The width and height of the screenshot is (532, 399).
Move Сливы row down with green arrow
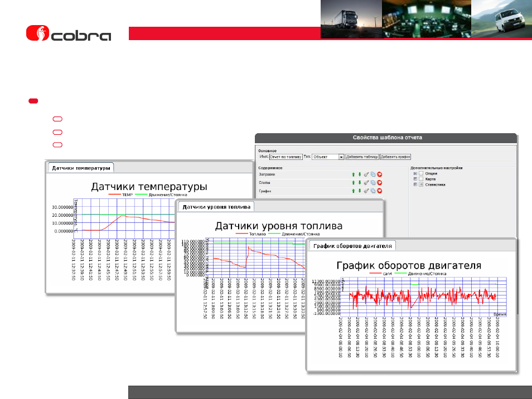pos(360,183)
